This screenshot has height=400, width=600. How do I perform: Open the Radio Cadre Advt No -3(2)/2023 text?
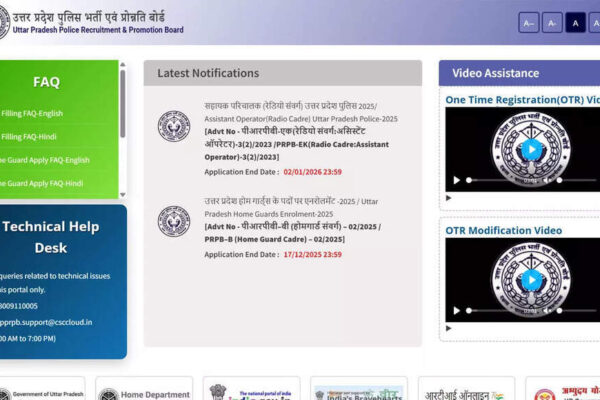tap(297, 144)
